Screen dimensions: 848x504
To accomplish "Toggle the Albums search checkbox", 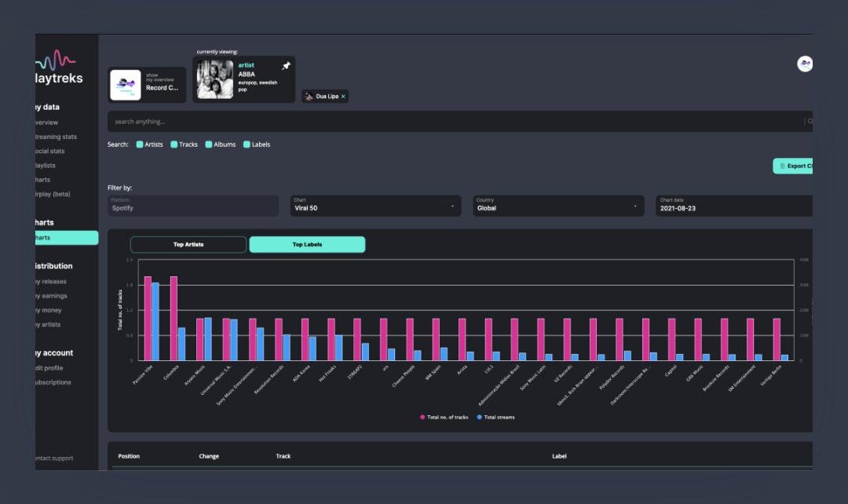I will point(209,144).
